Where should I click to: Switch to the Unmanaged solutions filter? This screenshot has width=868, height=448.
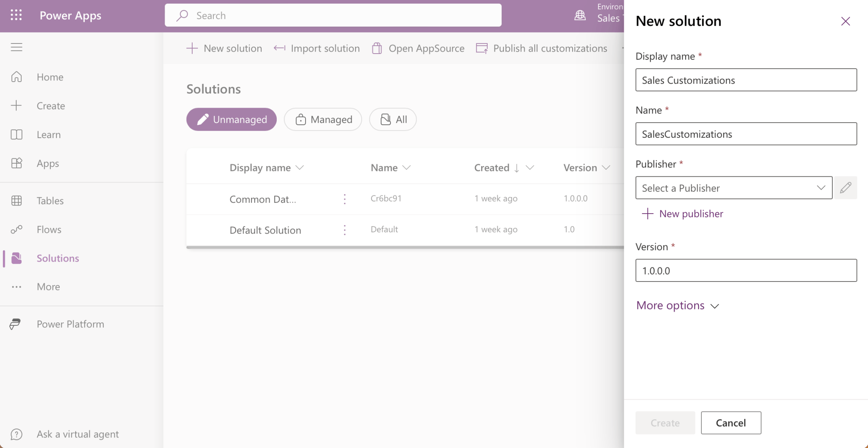[x=231, y=119]
